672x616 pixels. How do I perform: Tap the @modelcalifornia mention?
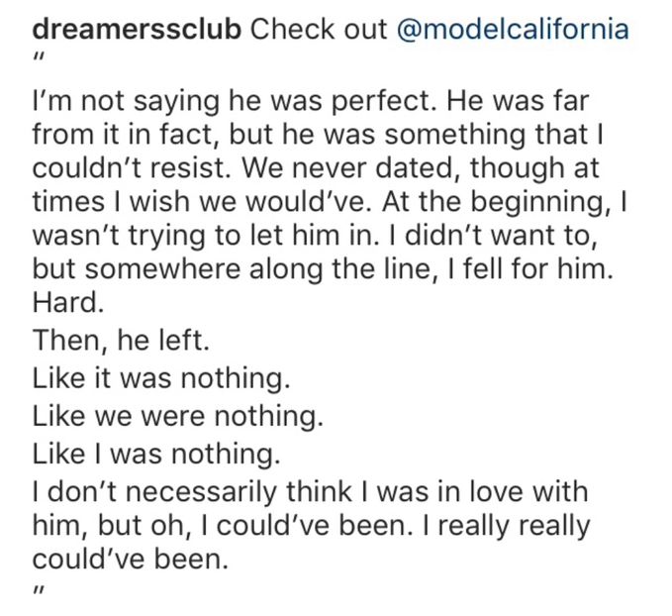512,28
